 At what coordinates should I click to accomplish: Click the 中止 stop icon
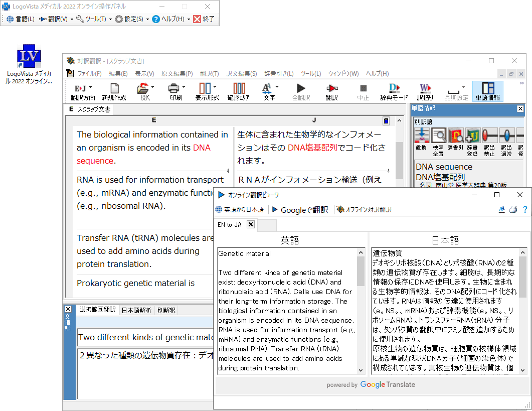tap(363, 92)
